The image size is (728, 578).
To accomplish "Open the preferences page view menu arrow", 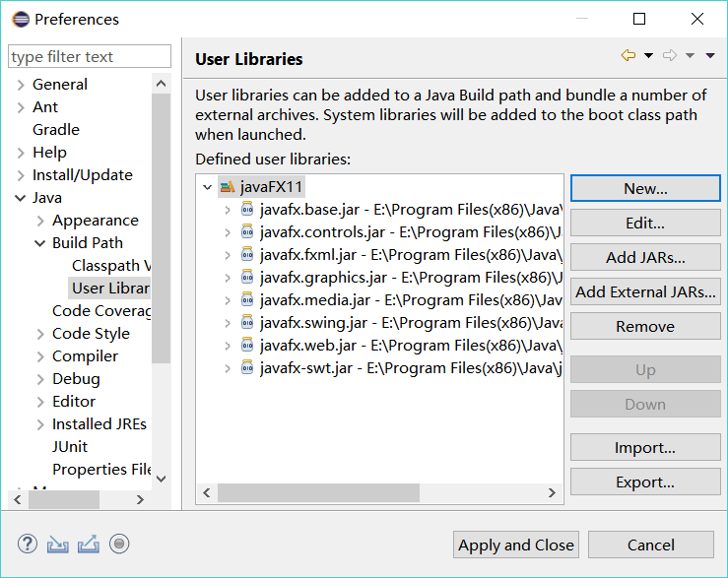I will coord(710,56).
